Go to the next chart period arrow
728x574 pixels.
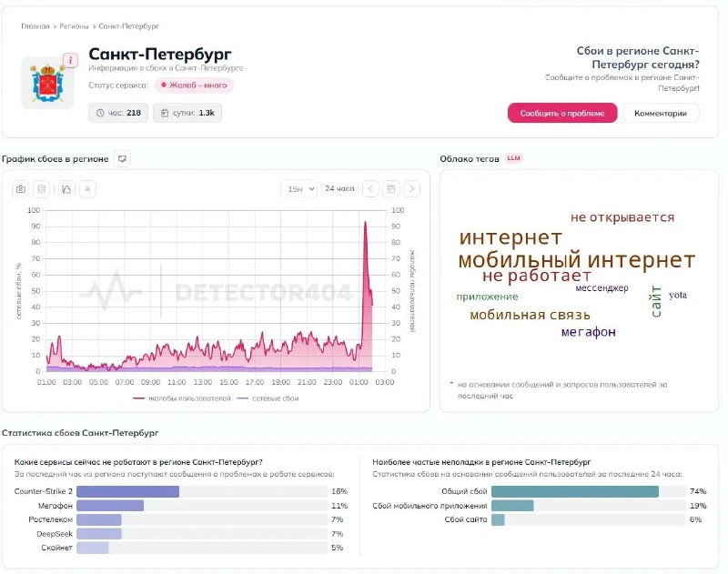tap(411, 189)
